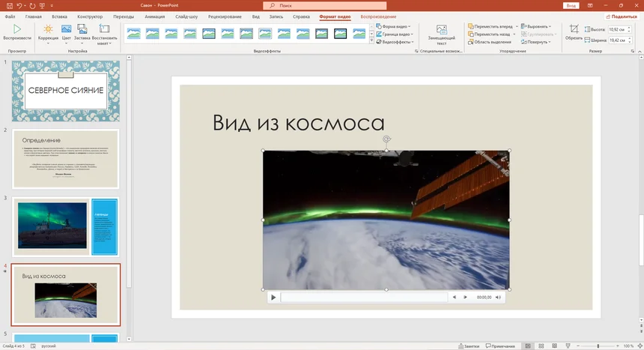Open the Переместить вперед dropdown arrow

pos(517,26)
